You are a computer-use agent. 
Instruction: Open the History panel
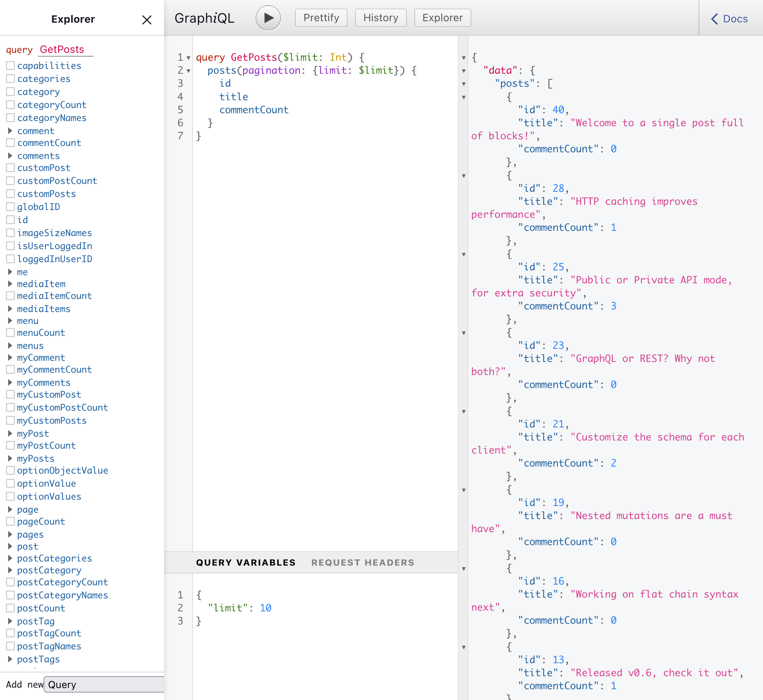click(380, 18)
